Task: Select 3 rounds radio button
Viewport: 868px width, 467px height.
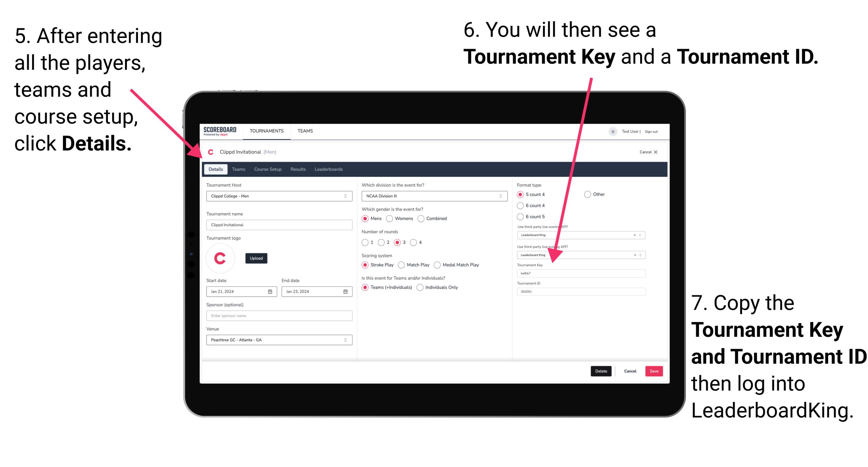Action: coord(399,241)
